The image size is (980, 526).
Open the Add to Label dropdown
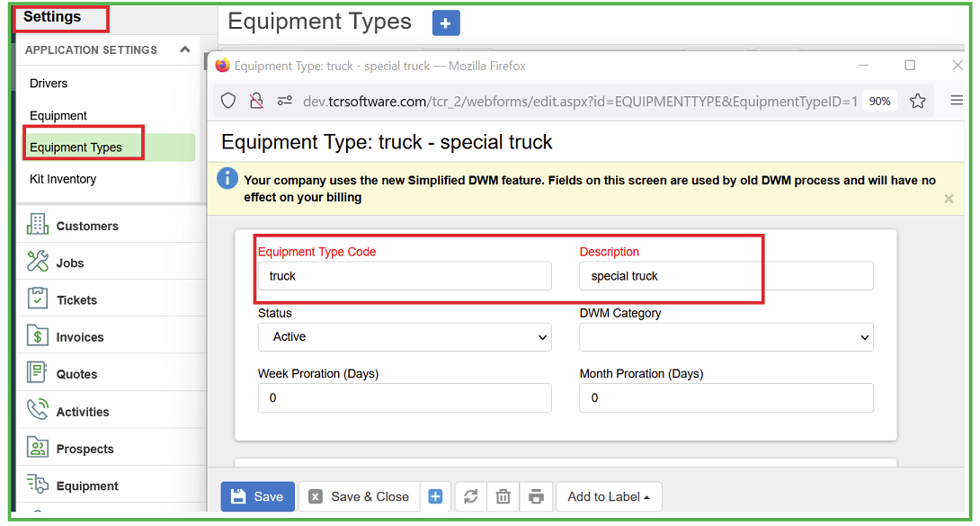pos(608,496)
